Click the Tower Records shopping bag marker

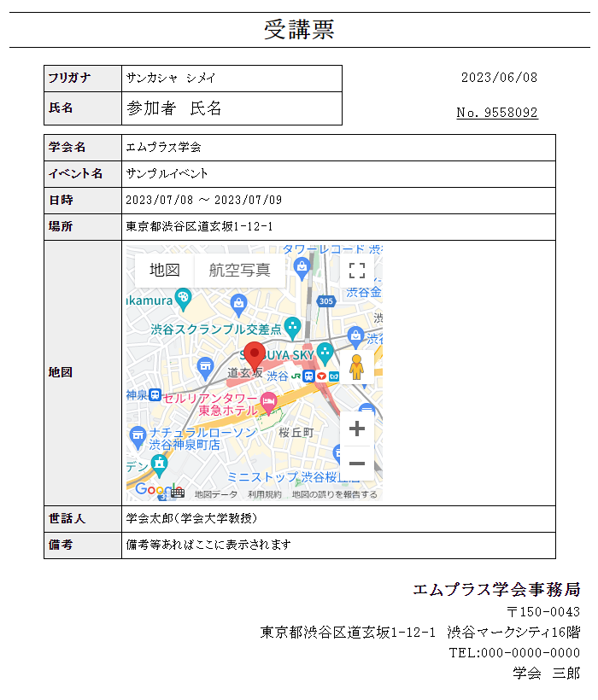pos(302,269)
